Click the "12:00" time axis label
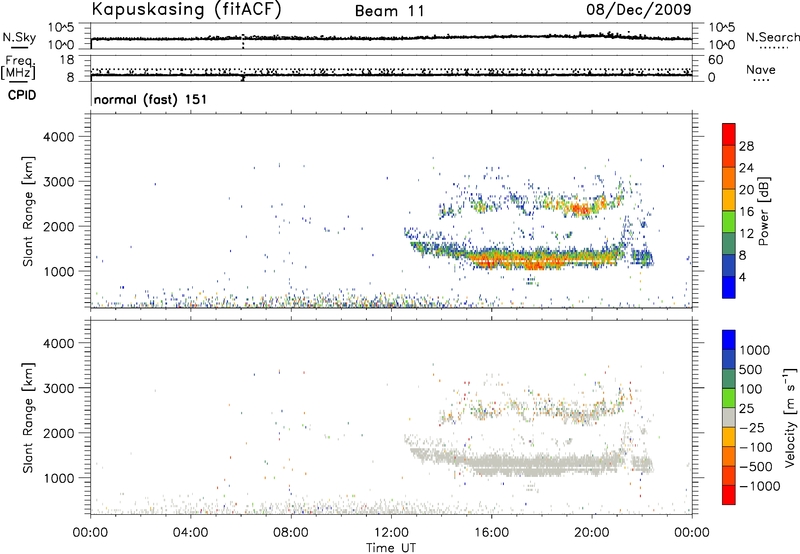800x554 pixels. (x=391, y=533)
